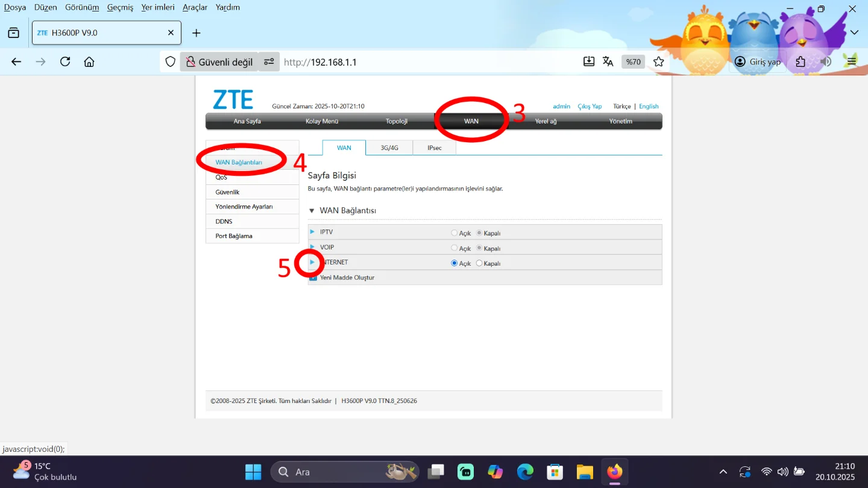Click the install/download icon in the address bar
This screenshot has width=868, height=488.
[589, 61]
